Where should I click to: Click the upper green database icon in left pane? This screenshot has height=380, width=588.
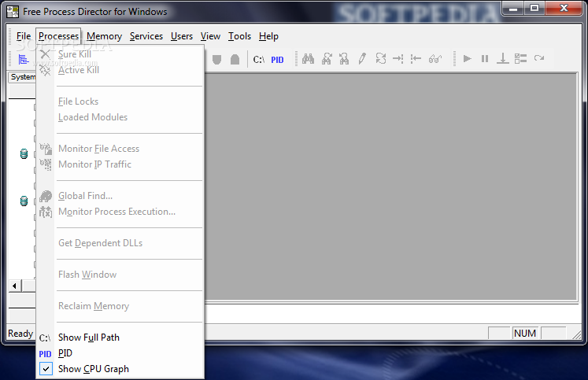point(24,154)
